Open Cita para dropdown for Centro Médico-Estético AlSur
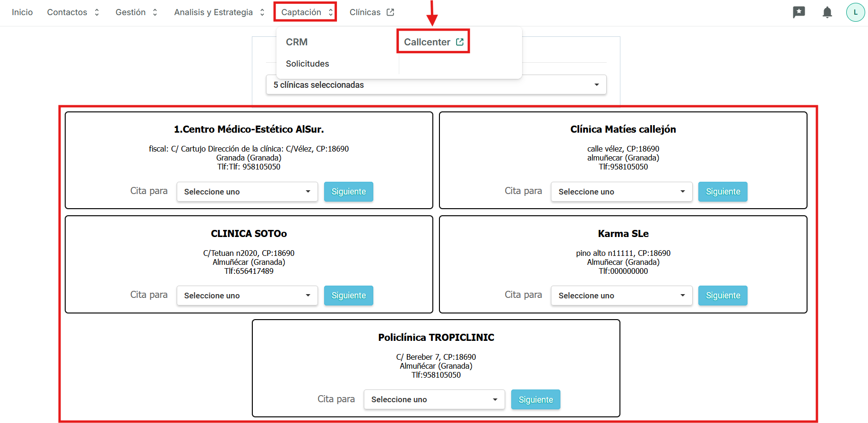The image size is (868, 423). point(247,192)
